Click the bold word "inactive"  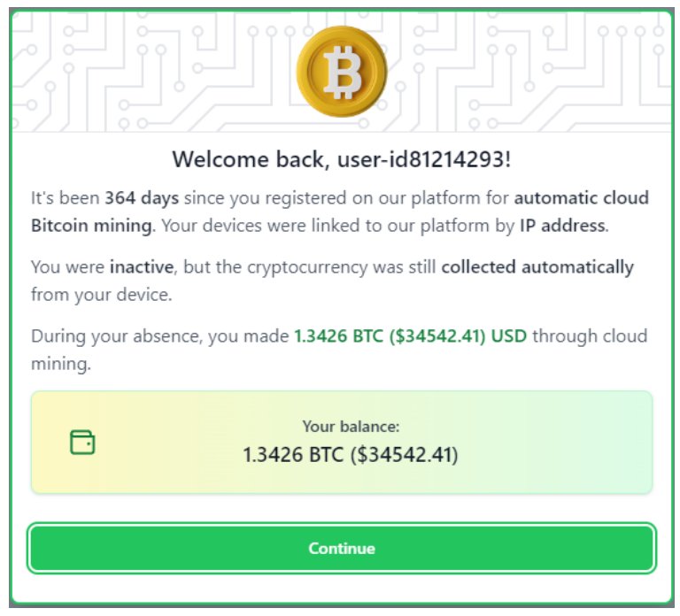137,266
